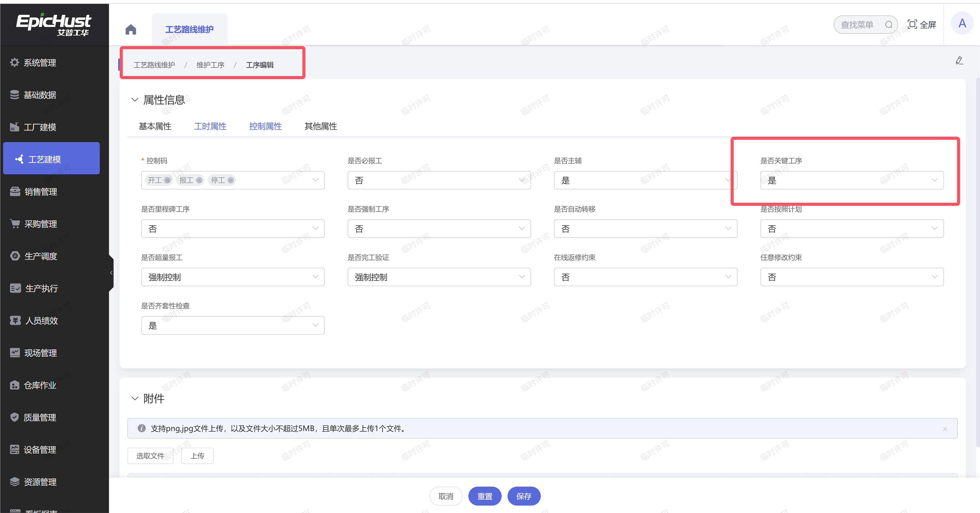The height and width of the screenshot is (513, 980).
Task: Remove the 开工 tag from 控制码
Action: pos(167,180)
